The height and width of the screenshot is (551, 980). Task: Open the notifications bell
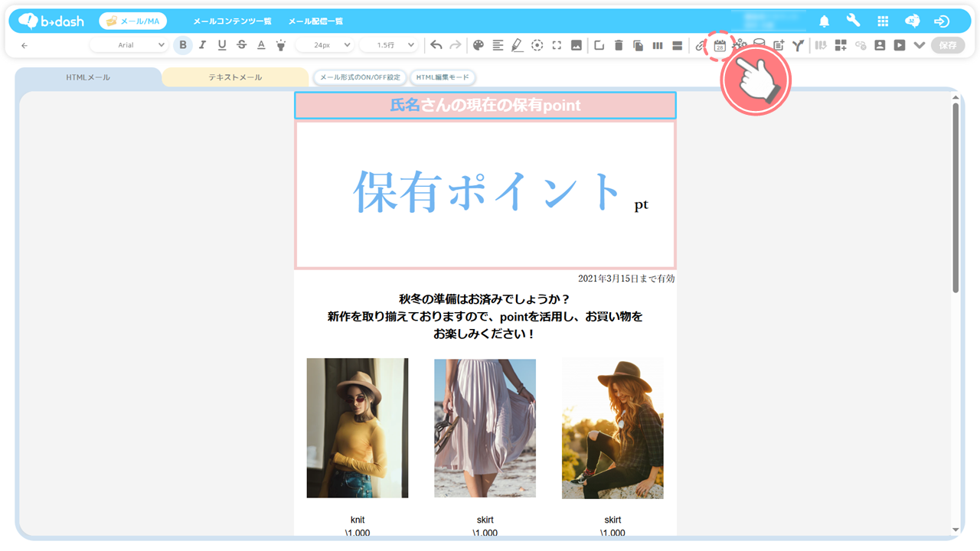(x=825, y=21)
